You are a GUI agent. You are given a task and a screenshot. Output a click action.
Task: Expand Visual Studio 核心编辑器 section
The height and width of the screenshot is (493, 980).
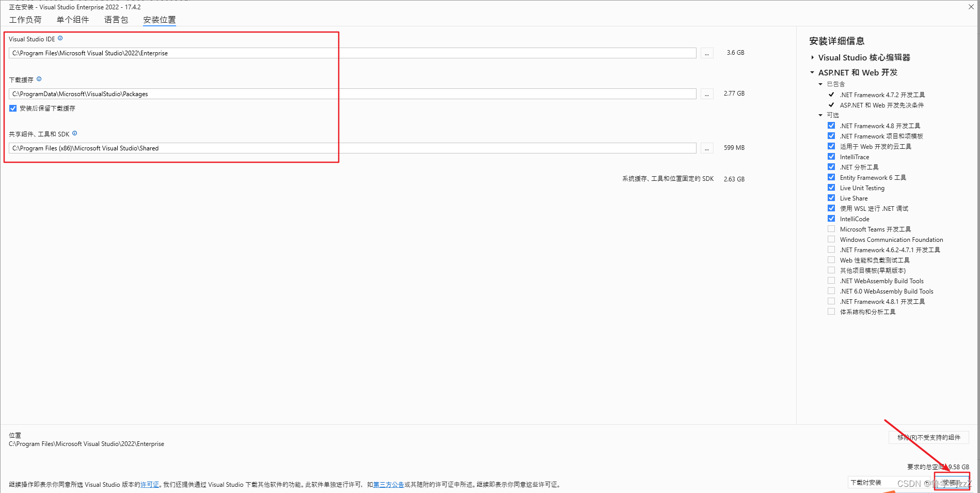(812, 57)
